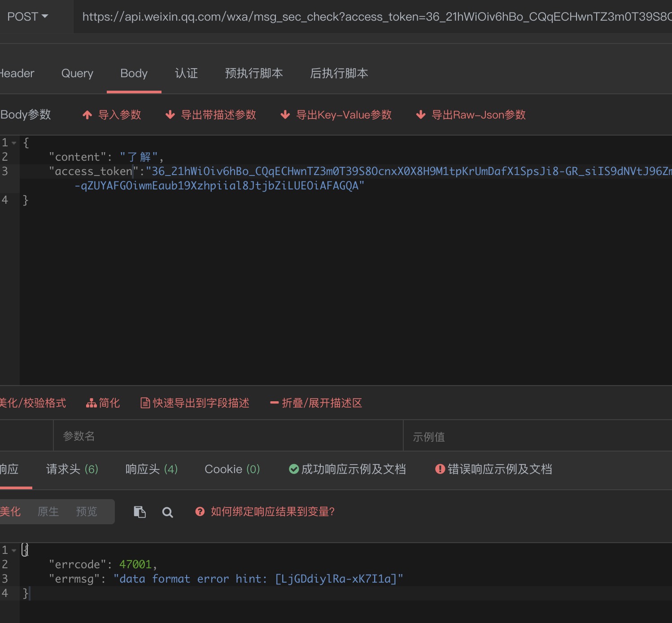Switch to the Query tab
The width and height of the screenshot is (672, 623).
point(77,73)
